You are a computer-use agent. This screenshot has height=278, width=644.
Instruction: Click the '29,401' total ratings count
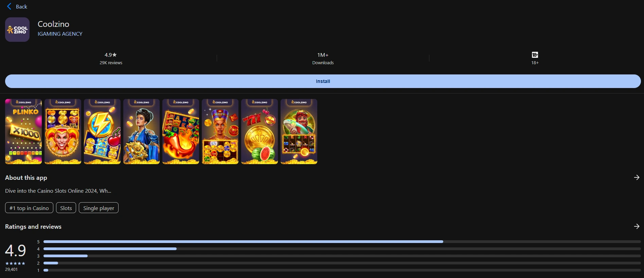pos(11,270)
